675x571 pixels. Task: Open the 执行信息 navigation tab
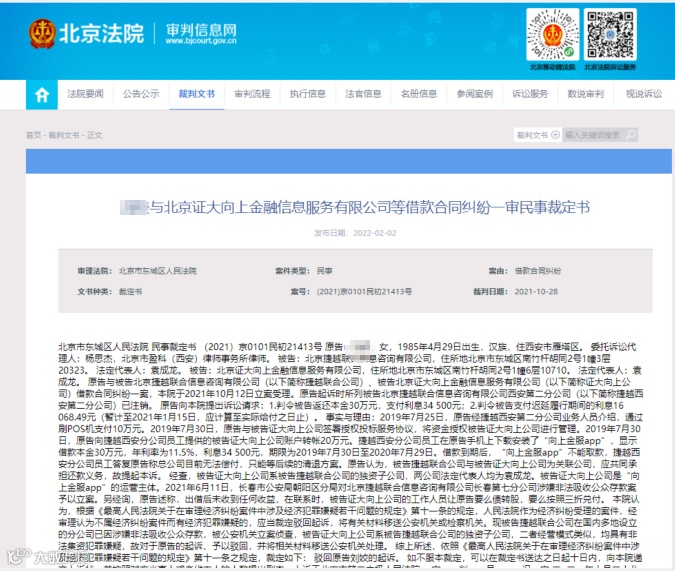(308, 94)
